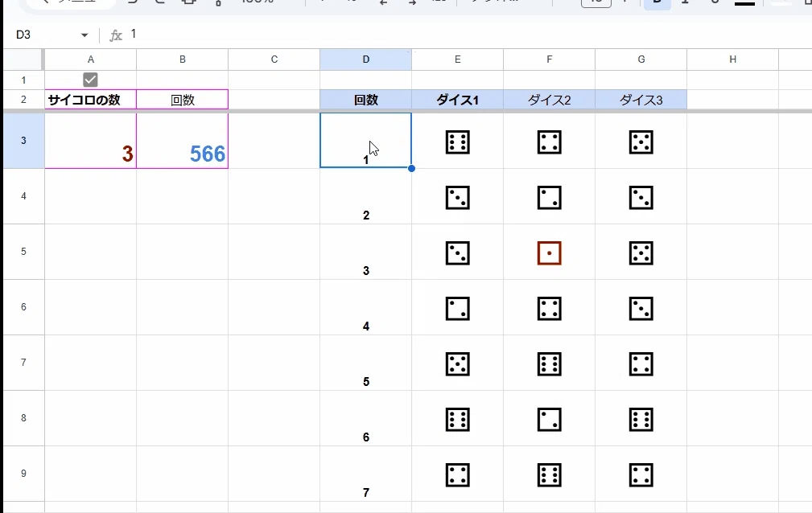Viewport: 812px width, 513px height.
Task: Click the blue fill handle of cell D3
Action: (411, 168)
